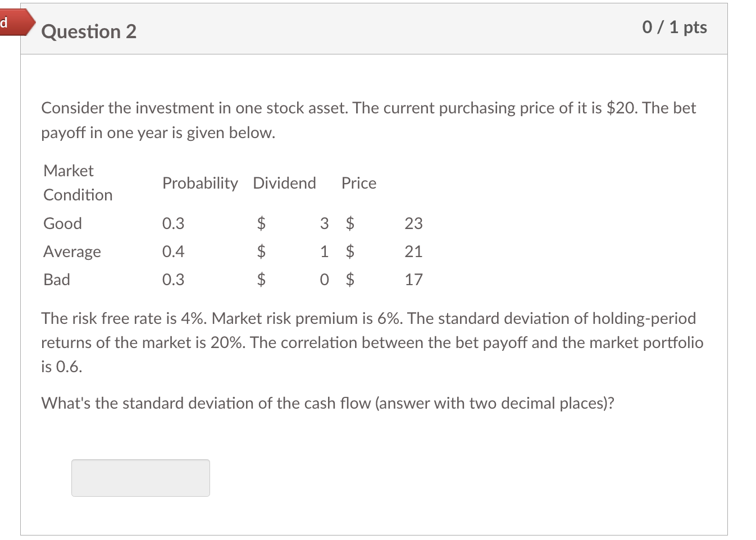This screenshot has width=756, height=540.
Task: Click the red incorrect-answer flag marker
Action: coord(13,23)
